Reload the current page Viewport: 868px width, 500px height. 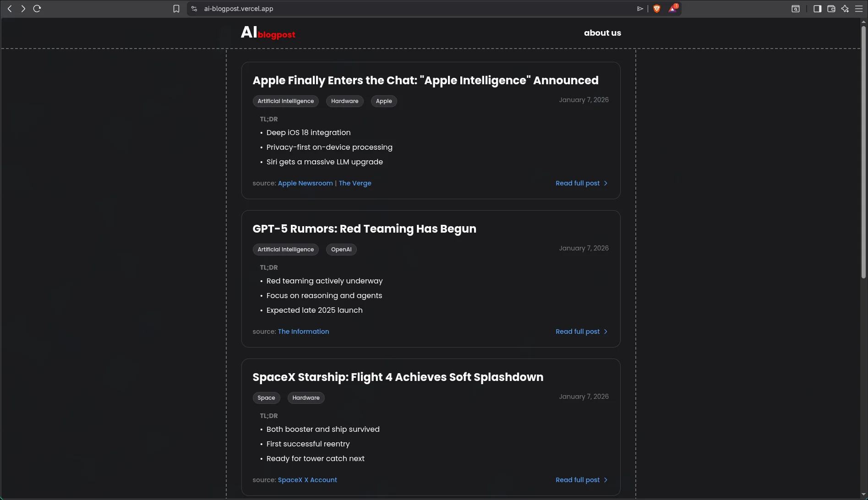pos(37,9)
